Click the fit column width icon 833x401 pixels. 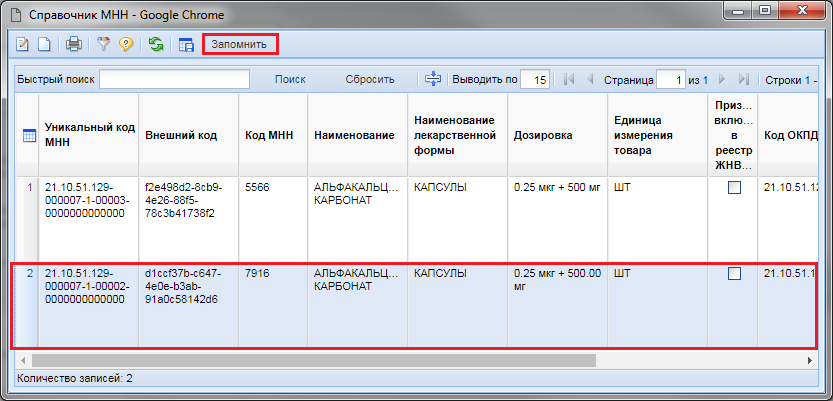click(x=433, y=79)
